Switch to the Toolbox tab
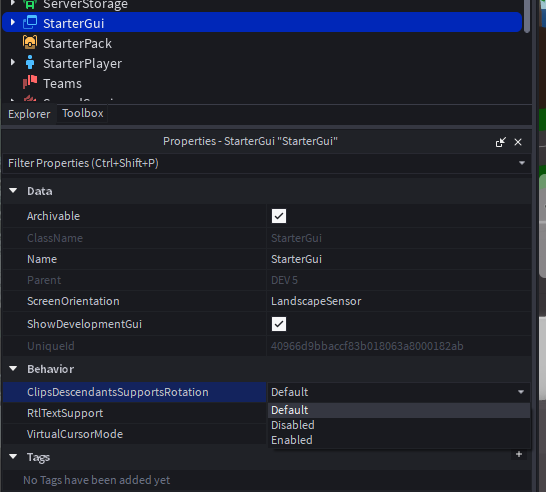The height and width of the screenshot is (492, 546). click(83, 113)
